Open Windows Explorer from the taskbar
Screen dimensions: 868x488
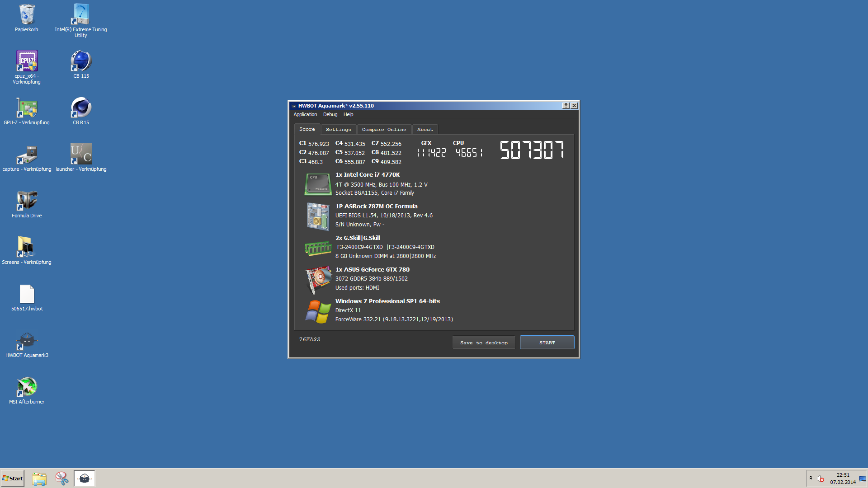coord(39,479)
